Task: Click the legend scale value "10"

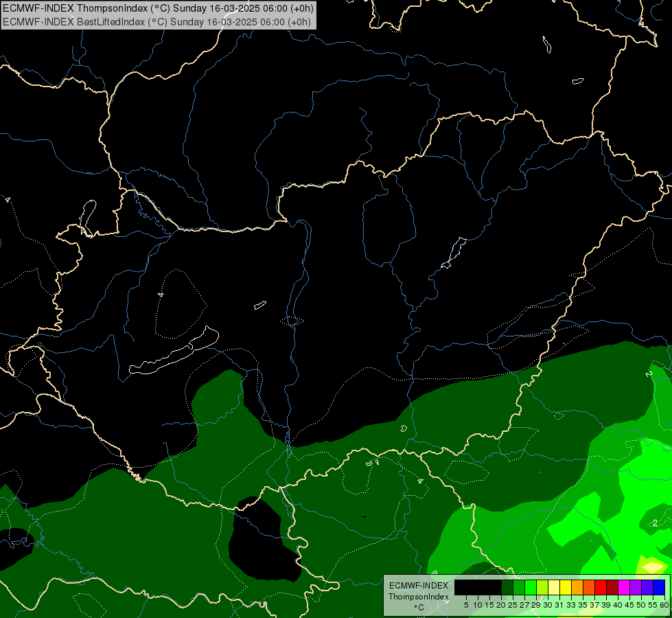Action: point(478,605)
